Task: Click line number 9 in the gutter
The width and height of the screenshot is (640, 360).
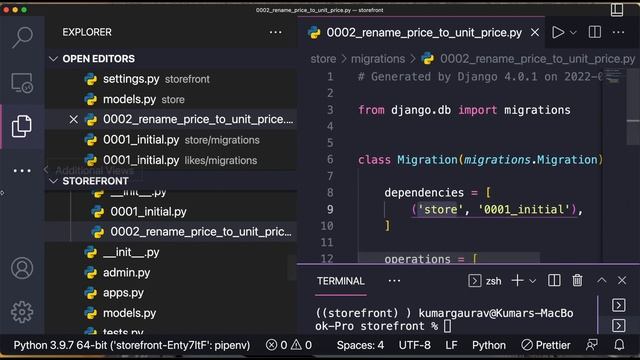Action: pos(330,209)
